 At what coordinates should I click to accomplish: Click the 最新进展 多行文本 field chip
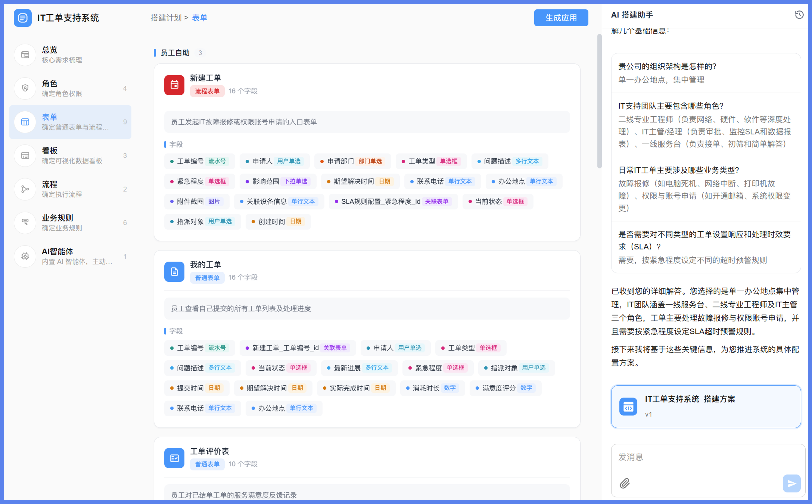359,368
